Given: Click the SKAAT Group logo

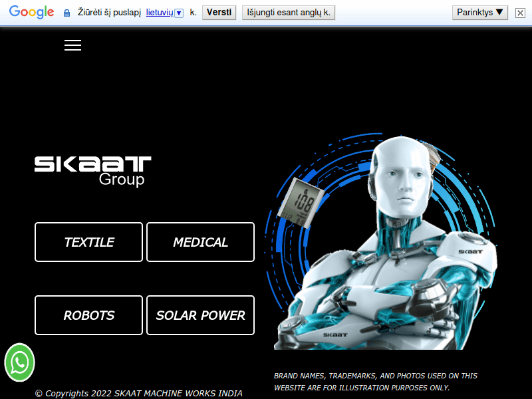Looking at the screenshot, I should coord(92,170).
